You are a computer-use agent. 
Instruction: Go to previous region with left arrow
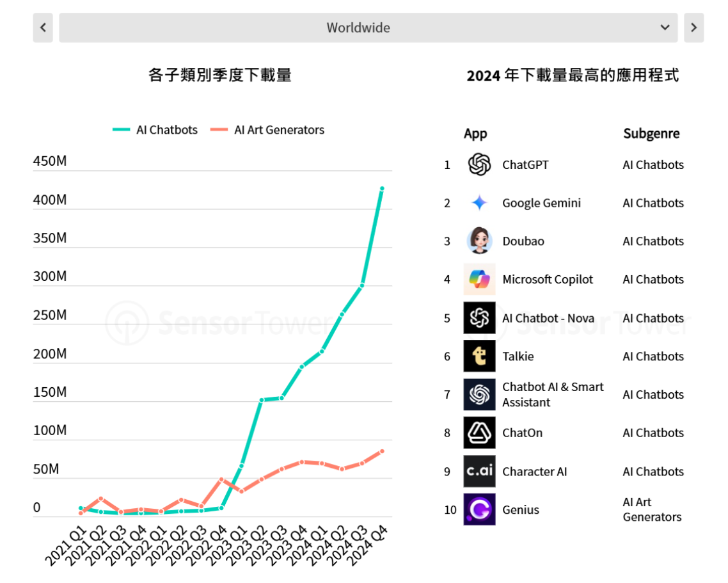[43, 28]
